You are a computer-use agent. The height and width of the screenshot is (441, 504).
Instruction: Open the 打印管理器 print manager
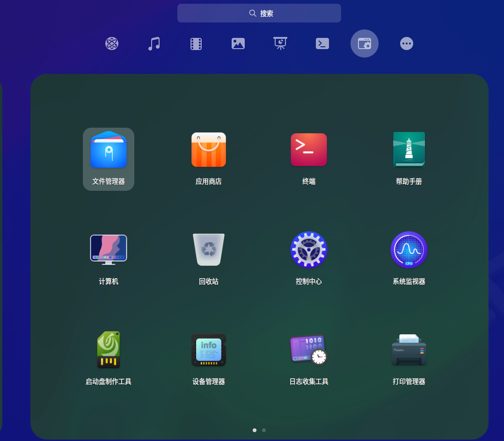[409, 350]
